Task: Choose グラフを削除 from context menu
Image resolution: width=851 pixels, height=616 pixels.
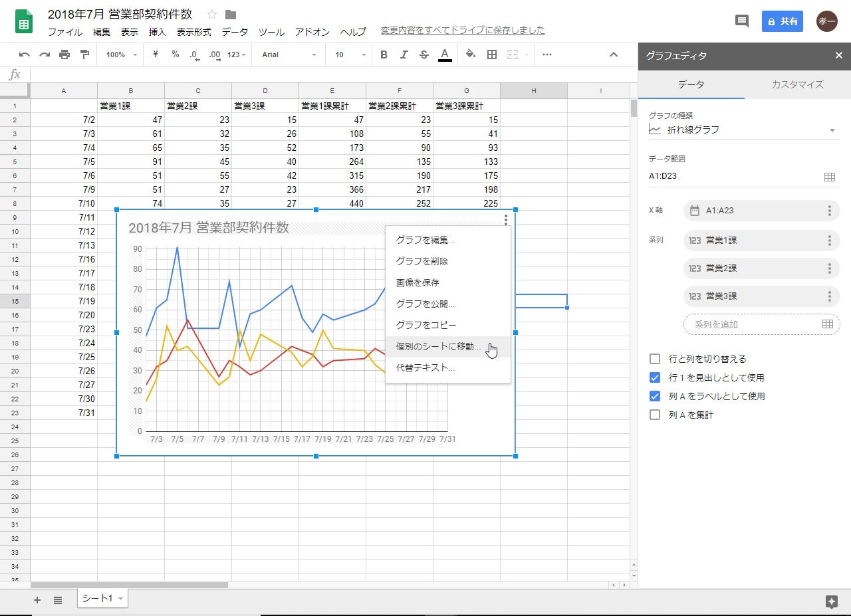Action: coord(448,261)
